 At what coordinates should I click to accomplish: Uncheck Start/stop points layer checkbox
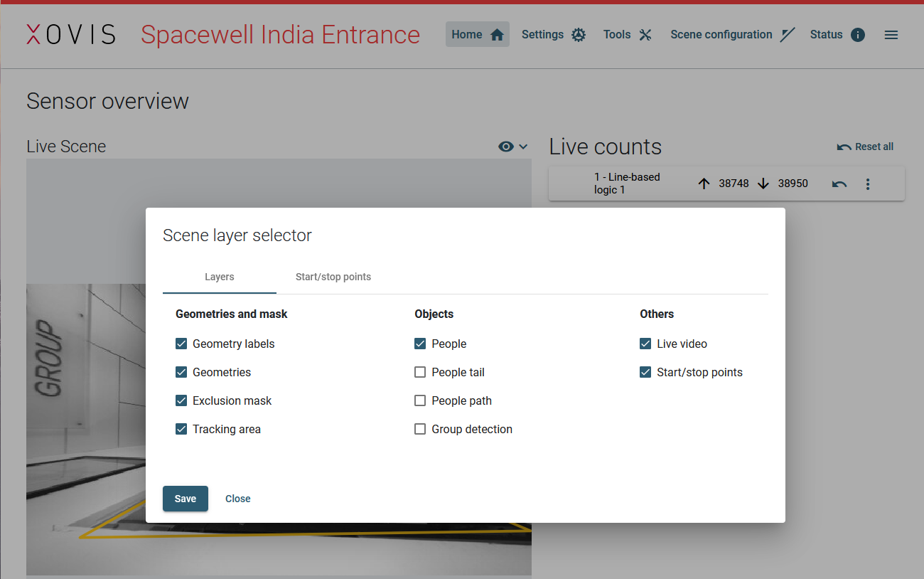[645, 372]
